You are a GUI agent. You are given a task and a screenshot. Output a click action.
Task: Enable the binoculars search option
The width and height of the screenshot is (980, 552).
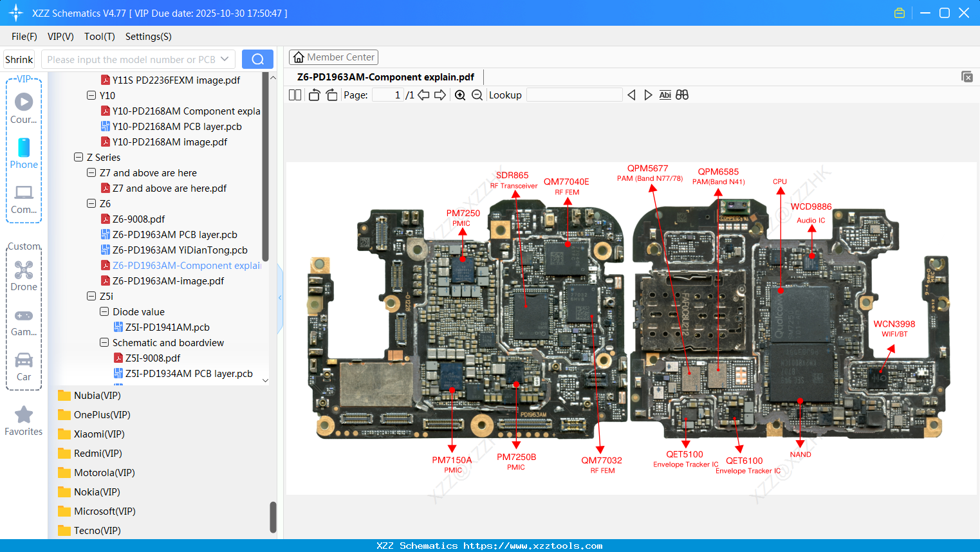682,95
